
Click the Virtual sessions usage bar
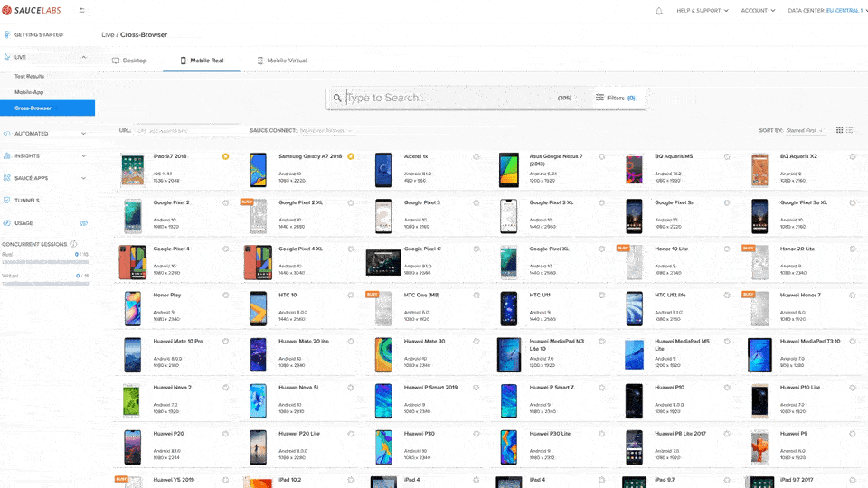pyautogui.click(x=45, y=283)
